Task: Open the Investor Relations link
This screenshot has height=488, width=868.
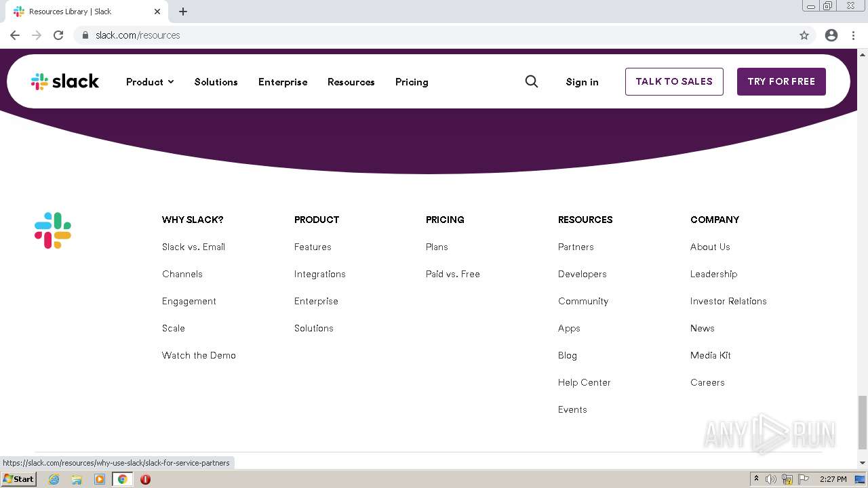Action: tap(728, 301)
